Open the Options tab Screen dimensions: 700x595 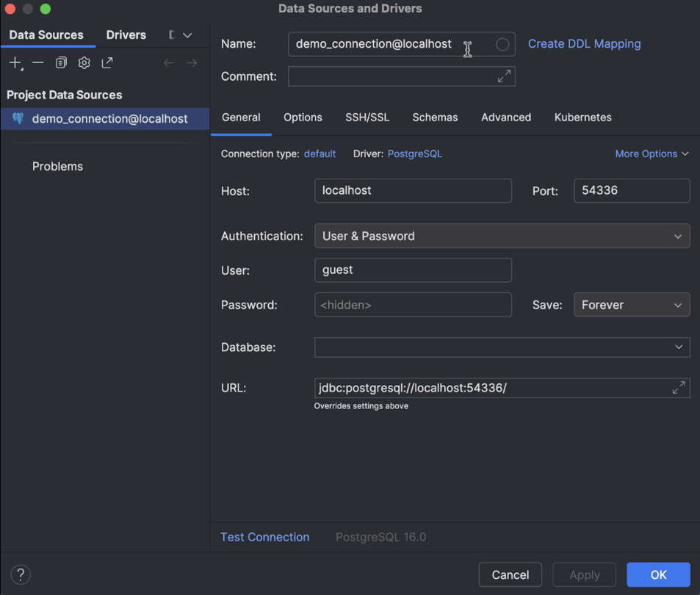click(303, 118)
